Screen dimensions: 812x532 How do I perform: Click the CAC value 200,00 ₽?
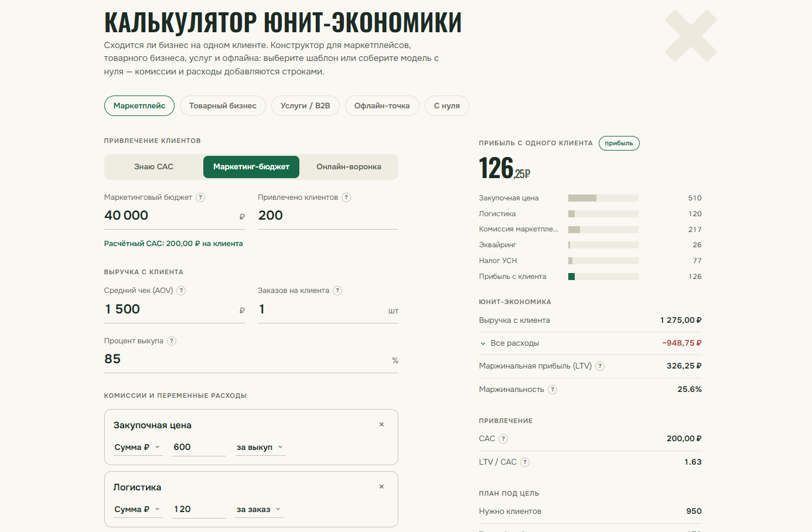pos(684,439)
